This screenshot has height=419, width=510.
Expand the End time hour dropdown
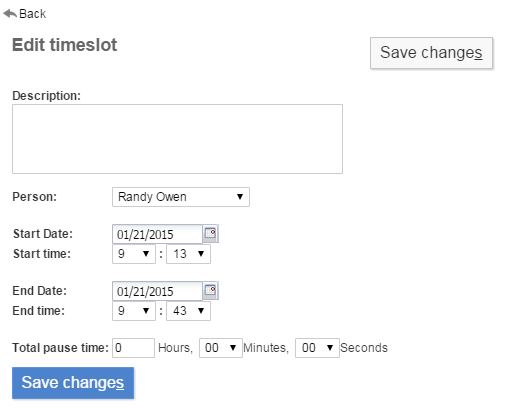coord(134,311)
